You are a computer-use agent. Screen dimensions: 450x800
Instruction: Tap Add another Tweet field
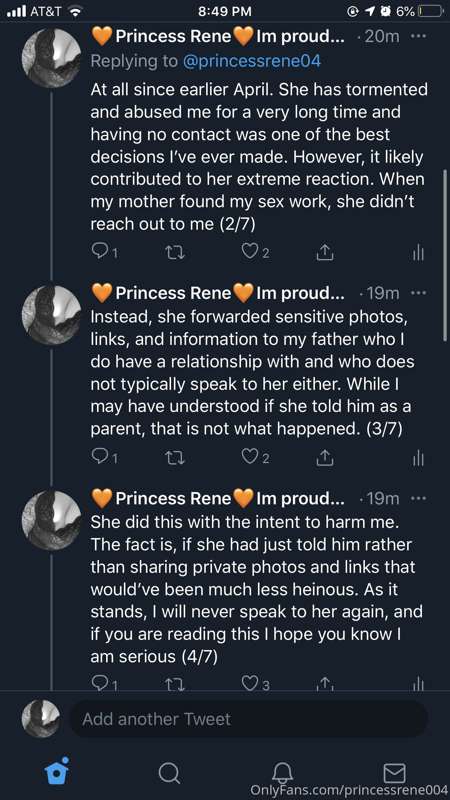point(248,719)
